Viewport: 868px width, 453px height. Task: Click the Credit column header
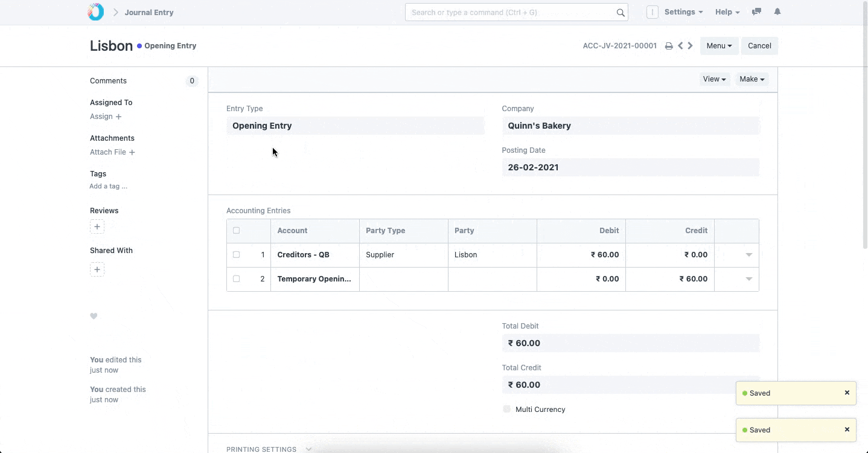point(670,231)
